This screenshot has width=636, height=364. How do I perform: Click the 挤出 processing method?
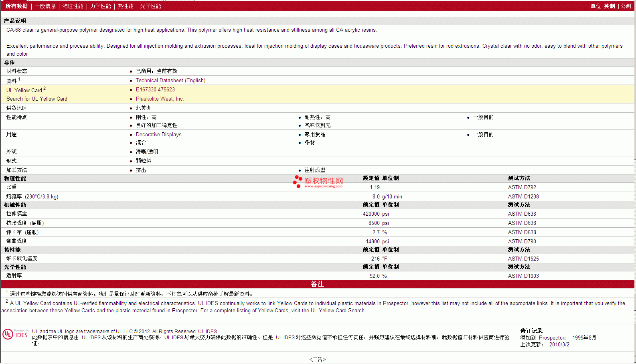click(x=141, y=170)
